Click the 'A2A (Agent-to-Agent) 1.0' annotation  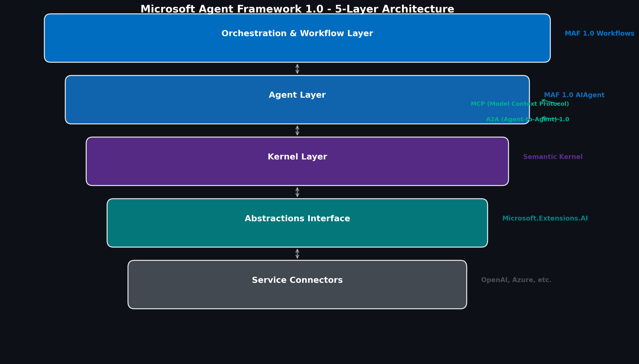527,119
